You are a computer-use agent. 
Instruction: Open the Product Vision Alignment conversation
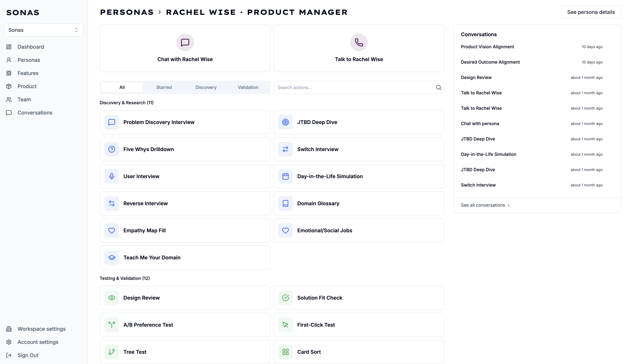coord(487,47)
